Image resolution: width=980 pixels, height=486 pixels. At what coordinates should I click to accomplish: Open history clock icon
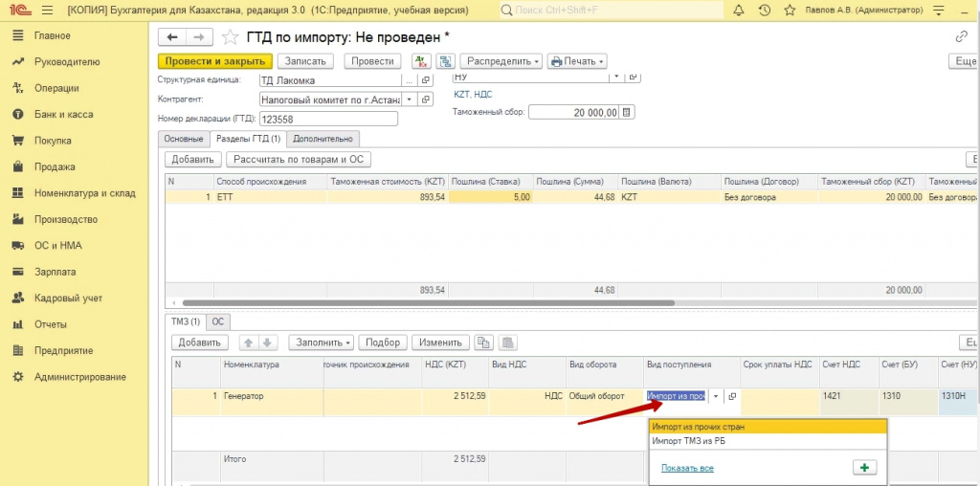point(765,10)
